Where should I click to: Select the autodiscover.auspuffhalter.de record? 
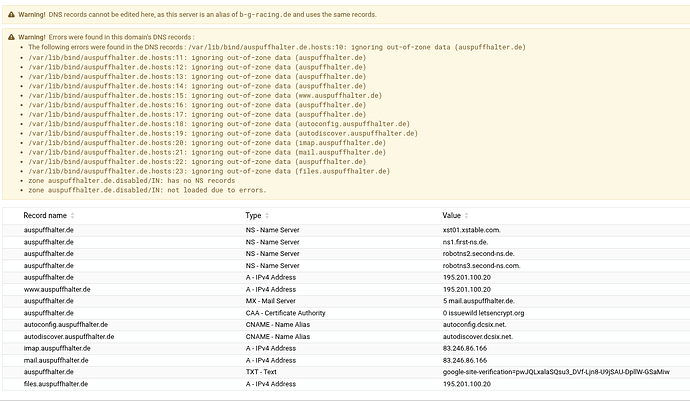(x=68, y=336)
